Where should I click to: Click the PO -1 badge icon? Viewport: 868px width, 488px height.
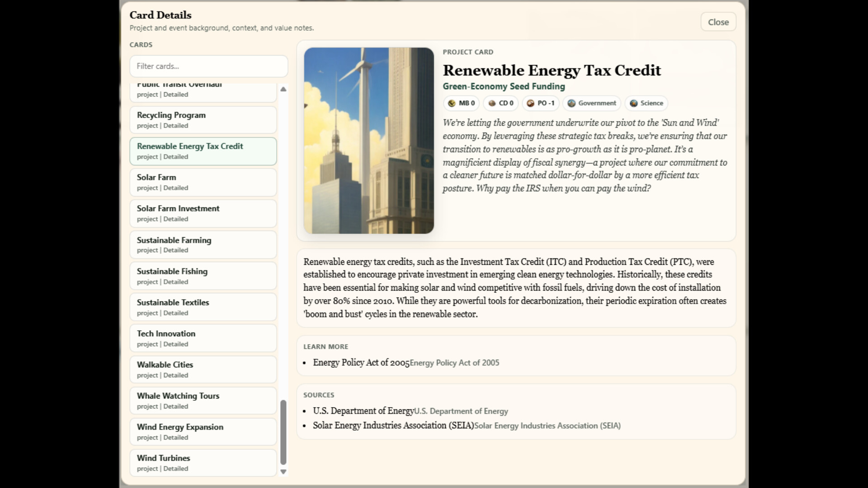(x=530, y=103)
